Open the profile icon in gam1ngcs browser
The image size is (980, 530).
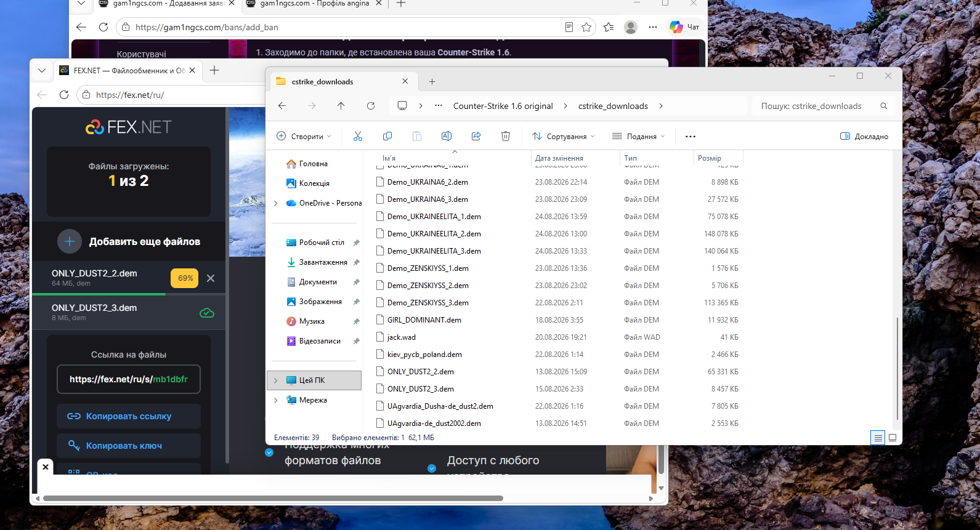[631, 27]
